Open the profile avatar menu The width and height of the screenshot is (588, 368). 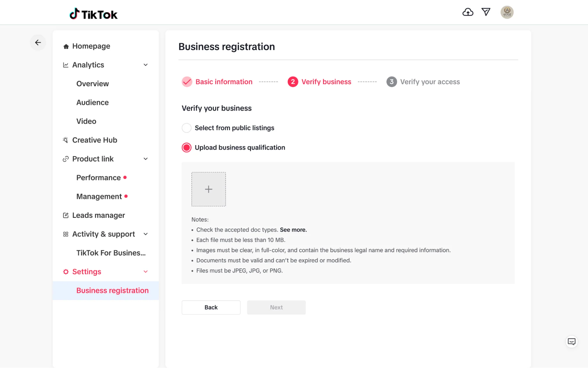(x=507, y=12)
